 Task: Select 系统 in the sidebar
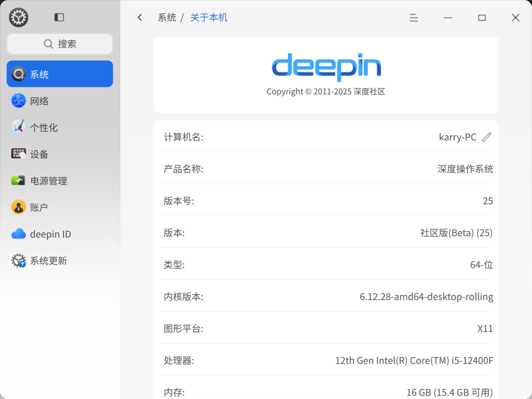[60, 74]
